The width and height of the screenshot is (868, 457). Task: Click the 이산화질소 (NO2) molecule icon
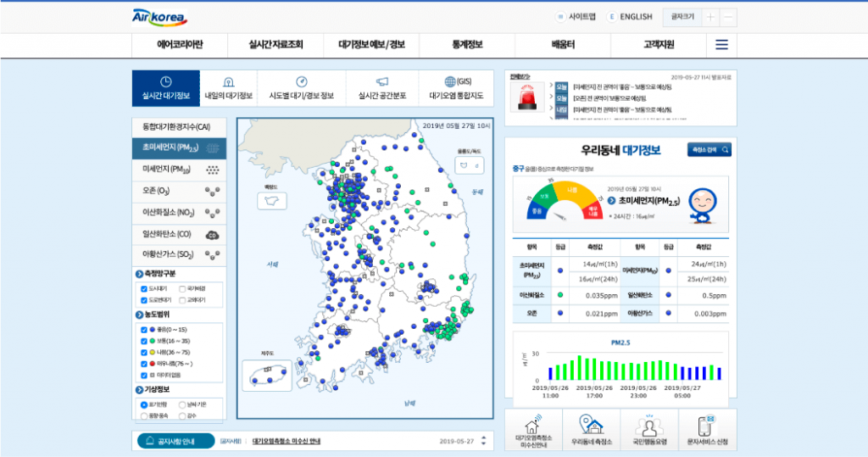click(x=213, y=213)
